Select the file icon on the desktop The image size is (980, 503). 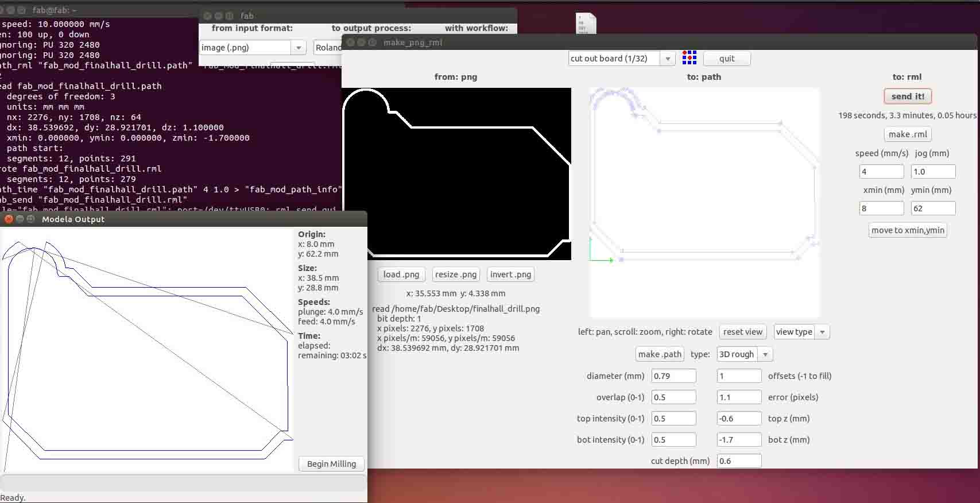pos(586,24)
